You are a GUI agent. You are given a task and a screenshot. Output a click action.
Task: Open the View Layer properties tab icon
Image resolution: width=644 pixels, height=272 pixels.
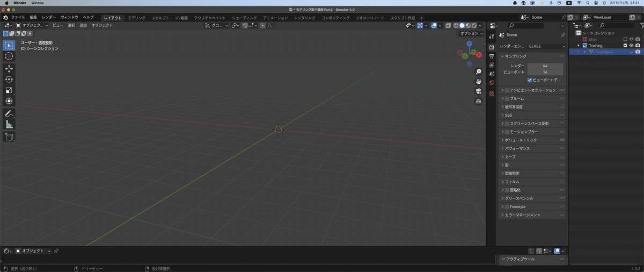click(x=492, y=65)
